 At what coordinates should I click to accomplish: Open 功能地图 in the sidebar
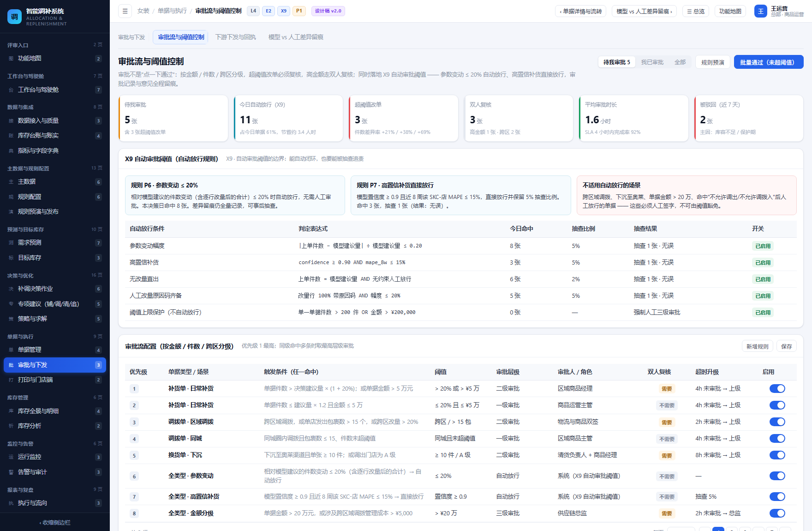point(55,59)
